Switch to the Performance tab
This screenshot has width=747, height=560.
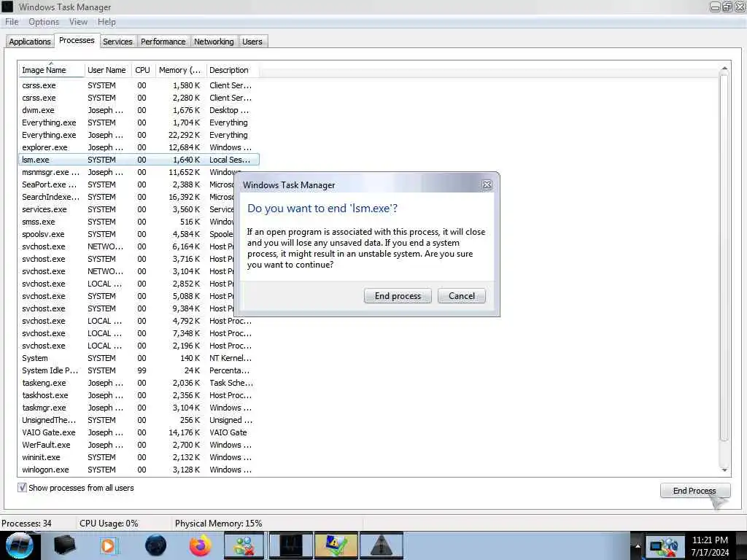click(x=163, y=42)
